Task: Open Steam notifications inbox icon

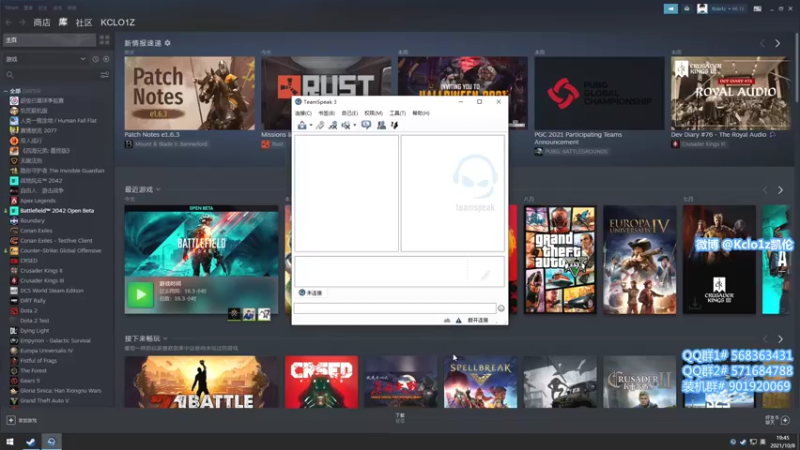Action: point(687,9)
